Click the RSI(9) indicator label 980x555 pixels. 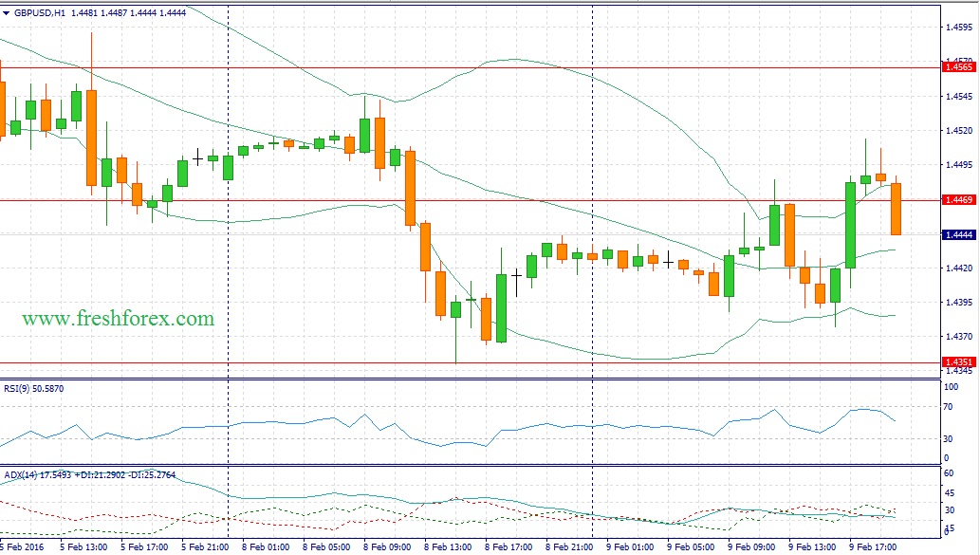coord(43,388)
